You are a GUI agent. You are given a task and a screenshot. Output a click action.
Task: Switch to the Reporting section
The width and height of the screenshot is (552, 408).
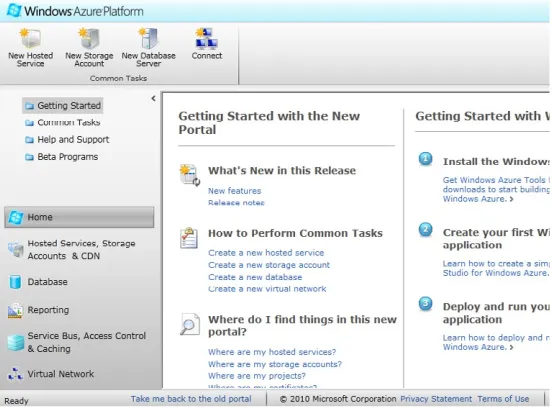coord(79,310)
